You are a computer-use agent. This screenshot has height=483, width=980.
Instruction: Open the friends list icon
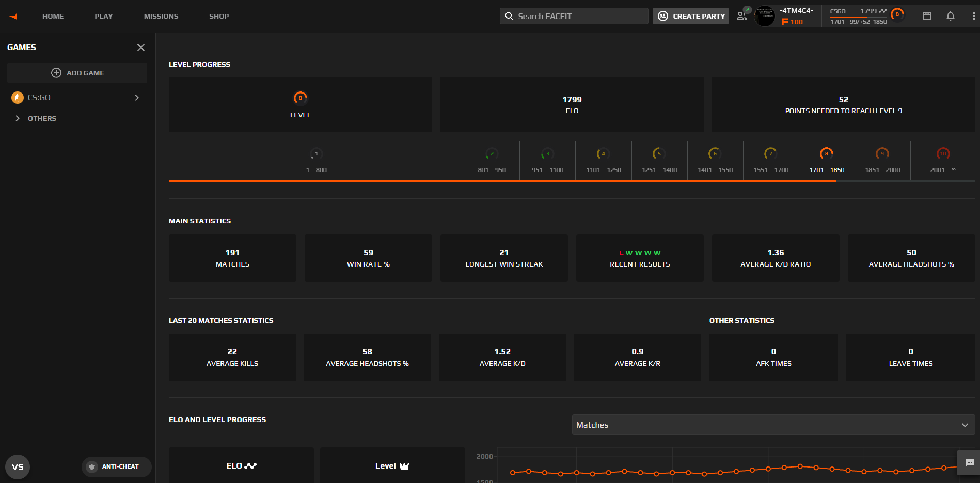pos(742,16)
